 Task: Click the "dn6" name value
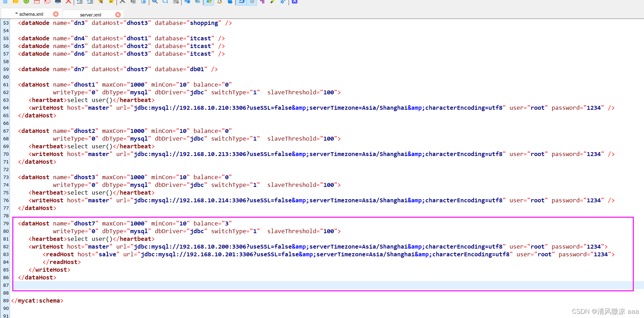(79, 54)
